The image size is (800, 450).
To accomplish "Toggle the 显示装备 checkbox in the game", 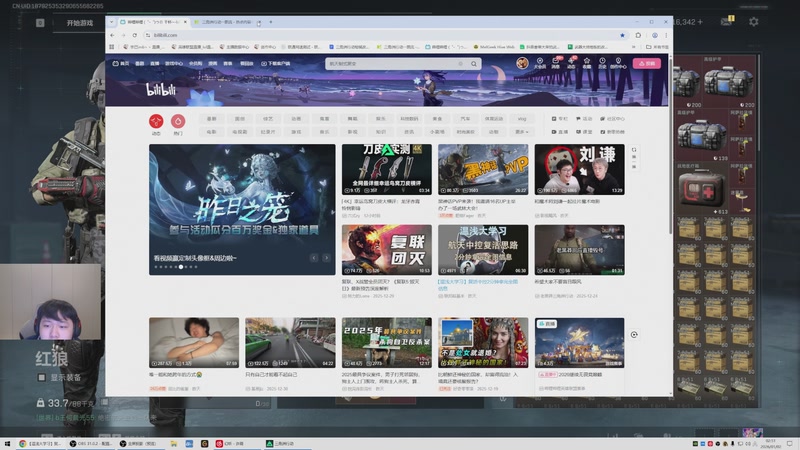I will pos(42,378).
